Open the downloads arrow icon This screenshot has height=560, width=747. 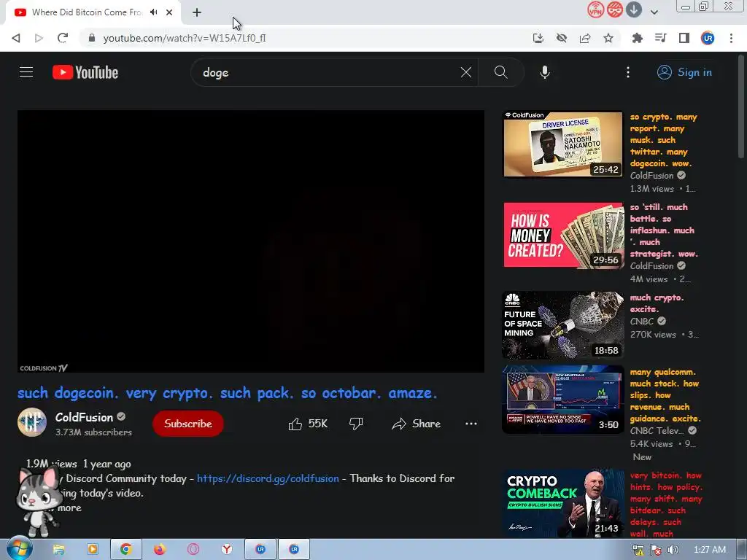634,10
